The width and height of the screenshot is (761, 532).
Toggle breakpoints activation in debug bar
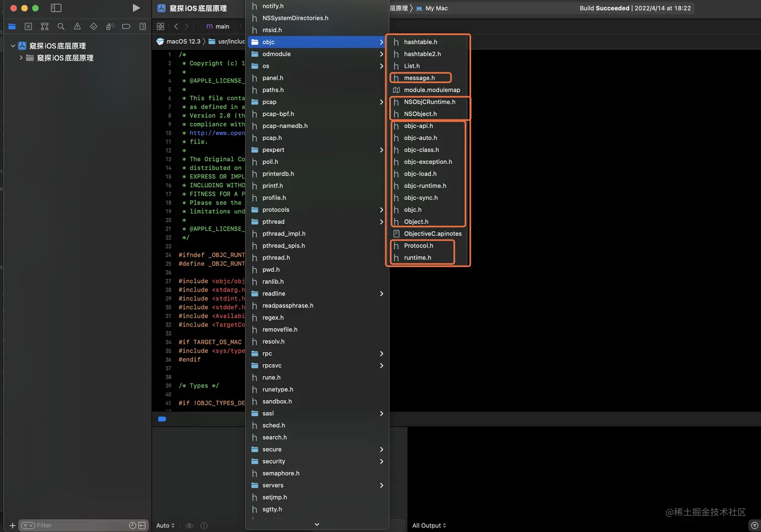click(x=162, y=419)
